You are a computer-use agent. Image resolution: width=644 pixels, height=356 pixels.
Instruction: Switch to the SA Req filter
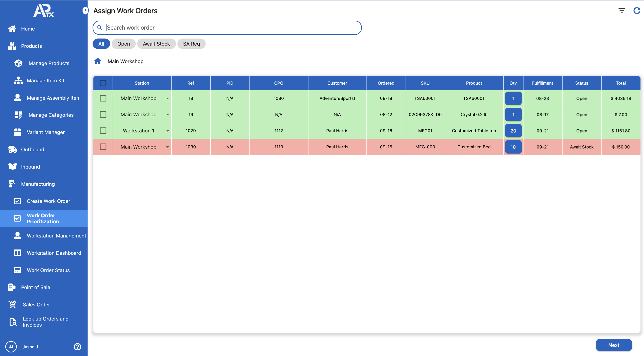[191, 44]
